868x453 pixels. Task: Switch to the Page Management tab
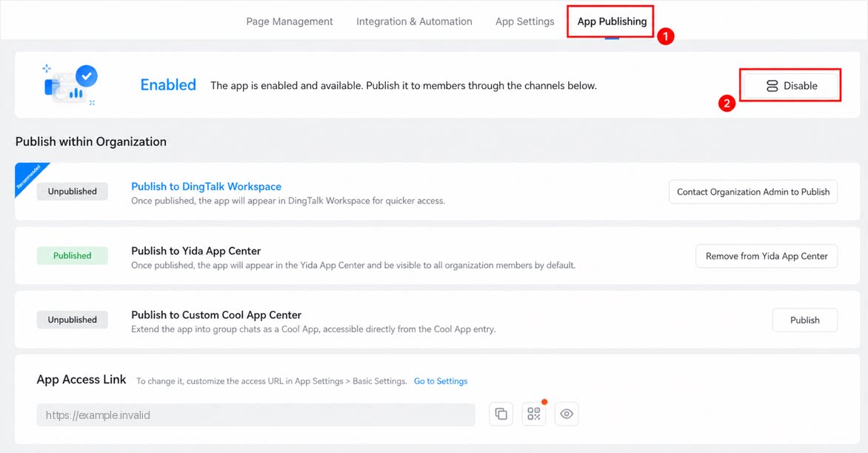[290, 21]
